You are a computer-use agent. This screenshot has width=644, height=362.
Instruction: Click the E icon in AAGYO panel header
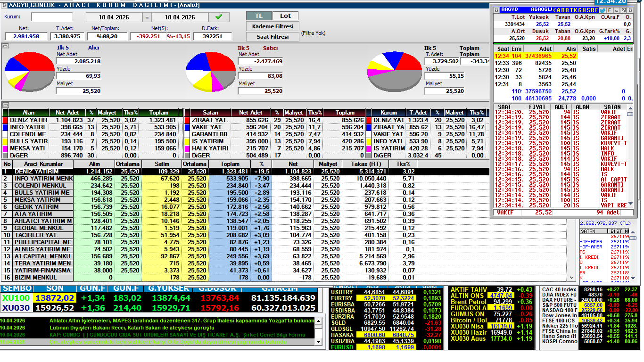609,10
